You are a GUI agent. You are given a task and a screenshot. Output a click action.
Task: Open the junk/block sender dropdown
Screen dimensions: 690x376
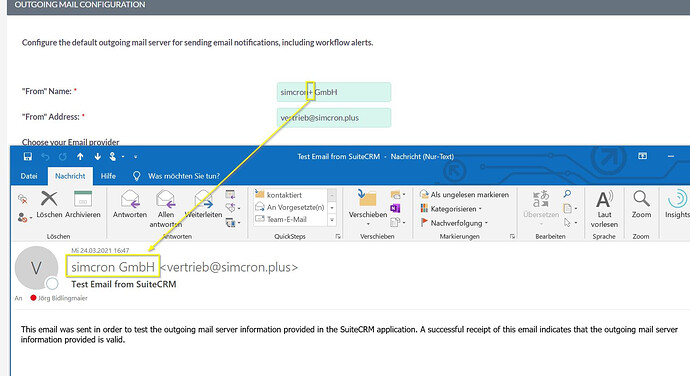25,217
